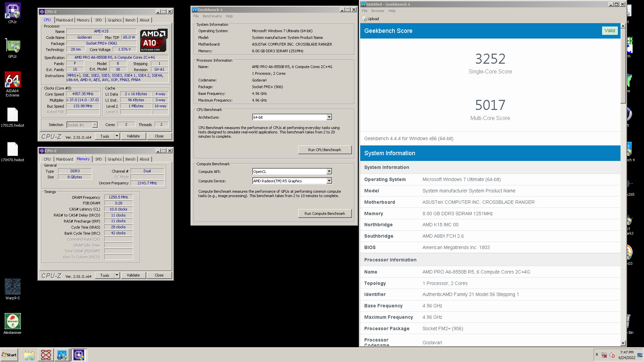Click Validate in upper CPU-Z window
The image size is (644, 362).
(x=133, y=136)
